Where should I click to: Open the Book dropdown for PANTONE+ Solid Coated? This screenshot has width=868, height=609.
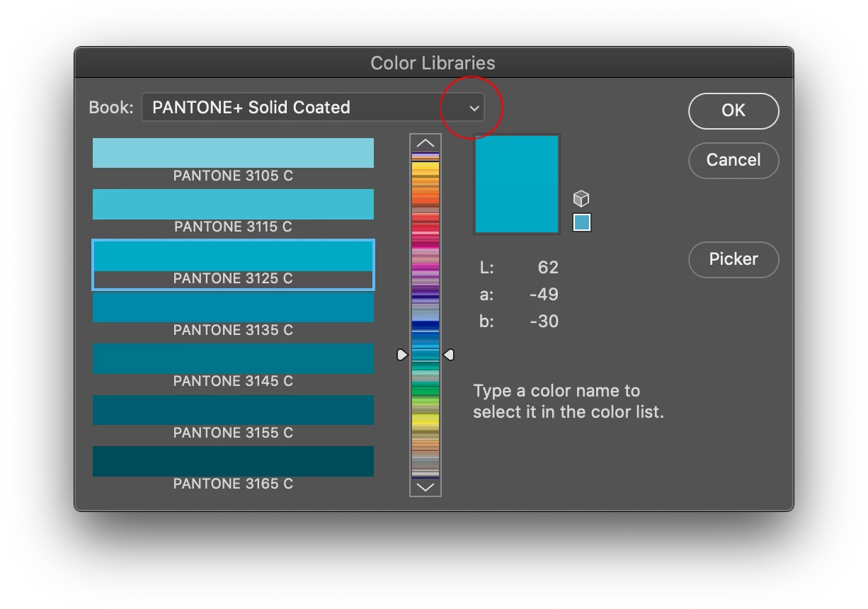click(x=313, y=108)
